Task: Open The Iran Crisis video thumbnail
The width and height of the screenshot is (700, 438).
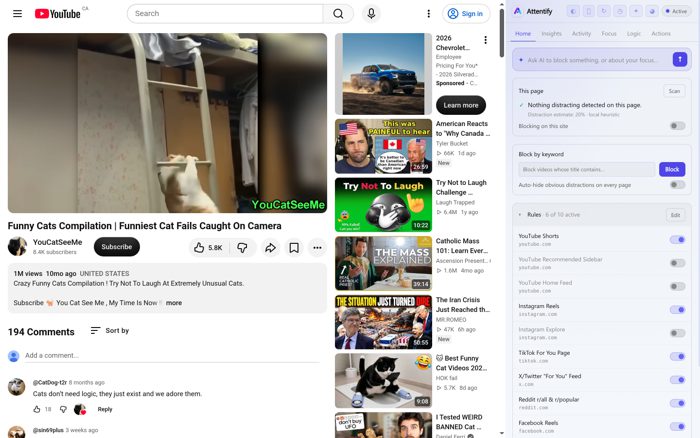Action: tap(383, 322)
